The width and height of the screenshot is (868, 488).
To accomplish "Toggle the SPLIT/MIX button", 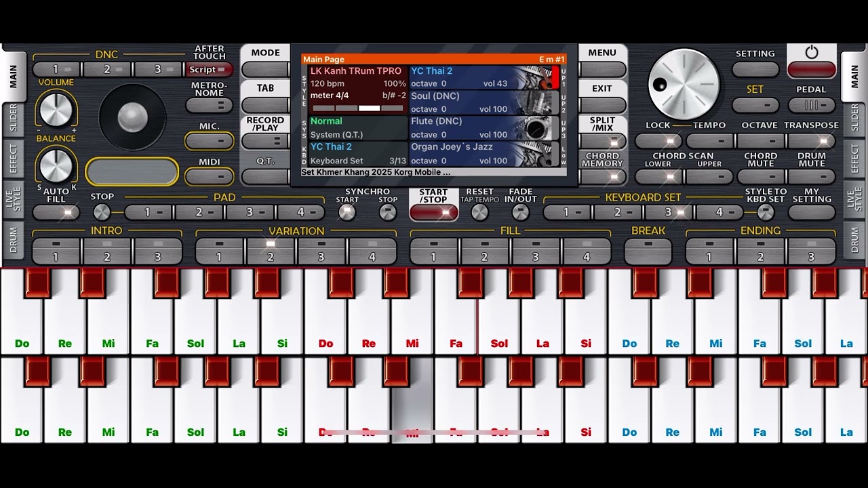I will click(x=602, y=141).
